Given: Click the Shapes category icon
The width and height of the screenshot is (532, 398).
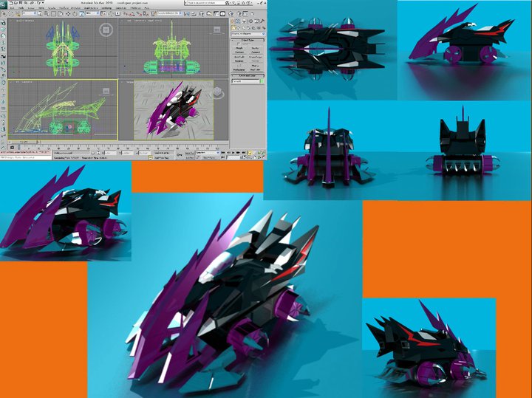Looking at the screenshot, I should pos(239,28).
